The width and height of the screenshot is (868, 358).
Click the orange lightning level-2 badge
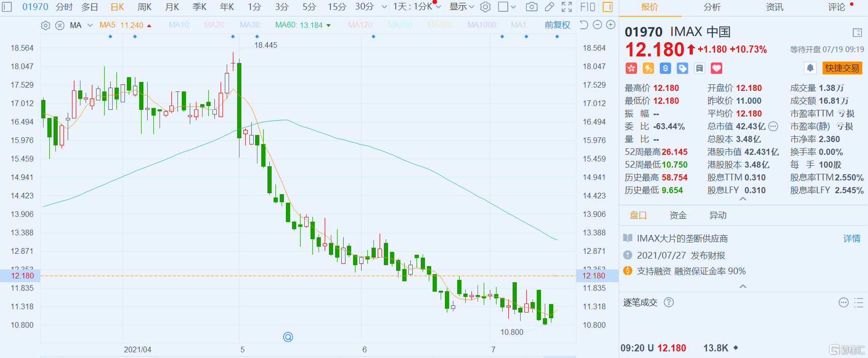pyautogui.click(x=648, y=68)
